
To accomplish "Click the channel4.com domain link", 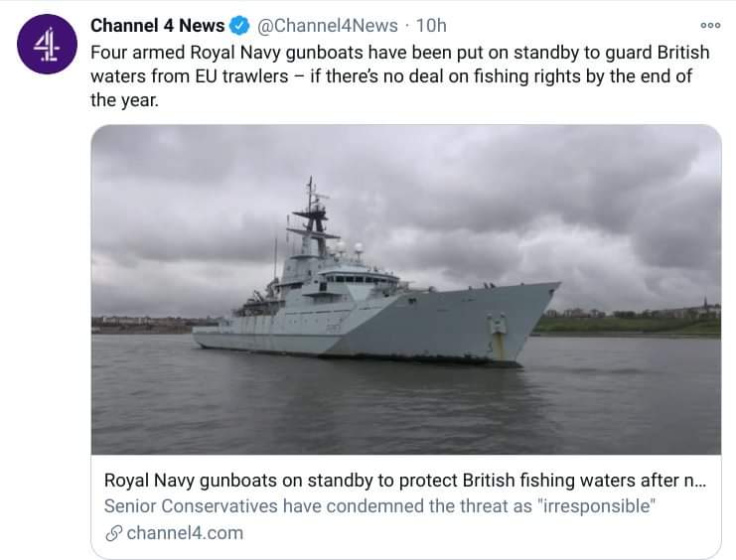I will pos(185,533).
